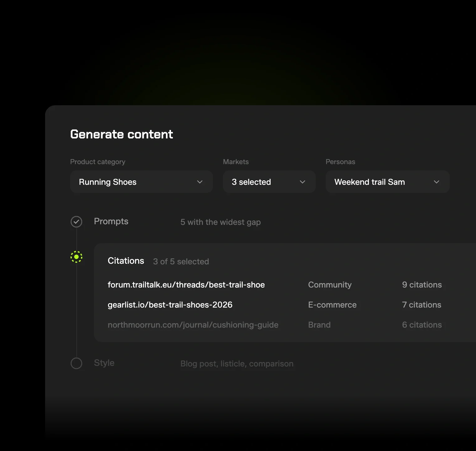Click the Markets field label
Image resolution: width=476 pixels, height=451 pixels.
(236, 162)
